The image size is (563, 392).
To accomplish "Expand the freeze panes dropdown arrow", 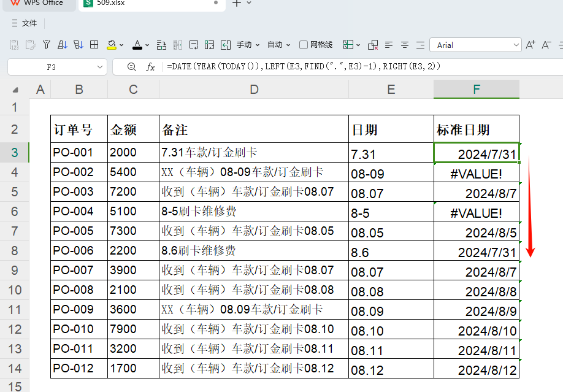I will (x=358, y=45).
